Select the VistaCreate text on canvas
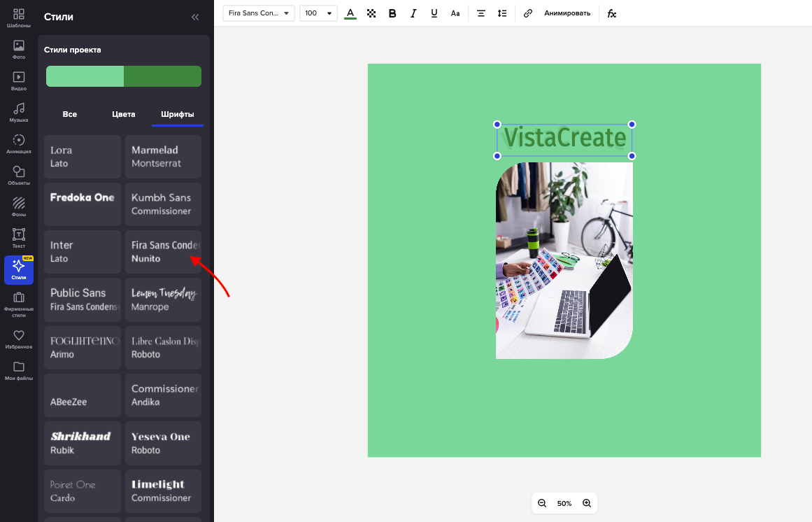The height and width of the screenshot is (522, 812). pyautogui.click(x=564, y=140)
